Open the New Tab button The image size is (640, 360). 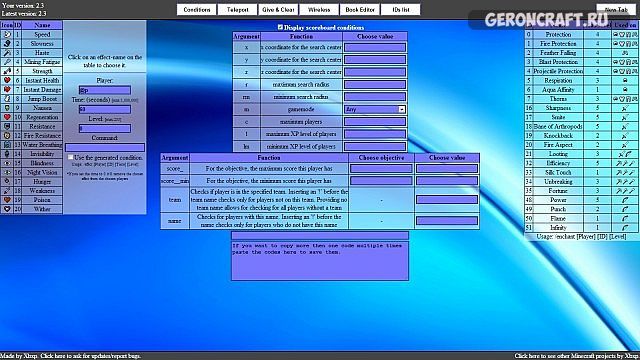[x=616, y=9]
